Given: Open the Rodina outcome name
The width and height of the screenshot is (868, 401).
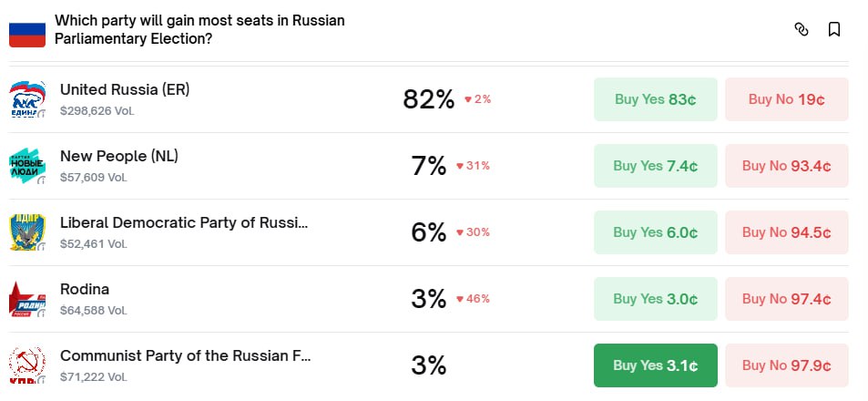Looking at the screenshot, I should point(85,289).
